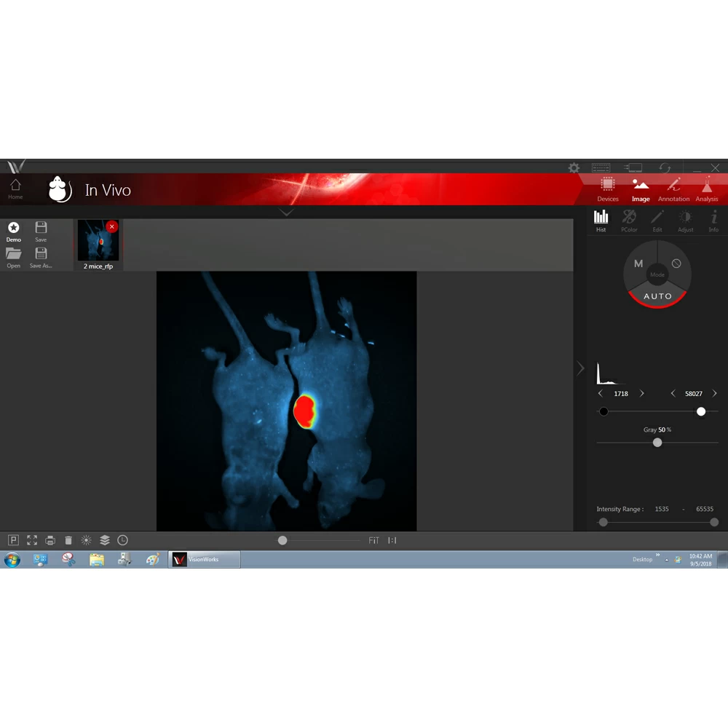Set zoom to 1:1 actual size

[392, 540]
